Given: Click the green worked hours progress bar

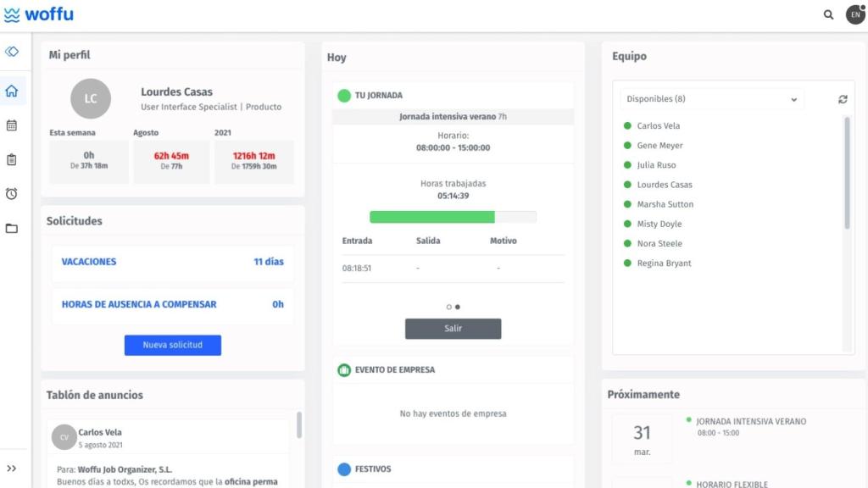Looking at the screenshot, I should (432, 217).
